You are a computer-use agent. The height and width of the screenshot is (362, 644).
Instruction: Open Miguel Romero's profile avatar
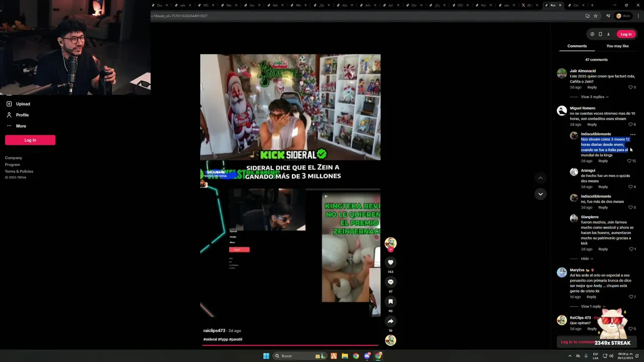[562, 111]
